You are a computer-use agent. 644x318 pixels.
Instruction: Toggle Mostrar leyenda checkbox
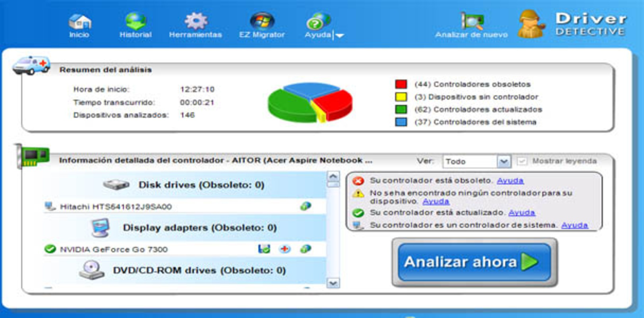(522, 161)
